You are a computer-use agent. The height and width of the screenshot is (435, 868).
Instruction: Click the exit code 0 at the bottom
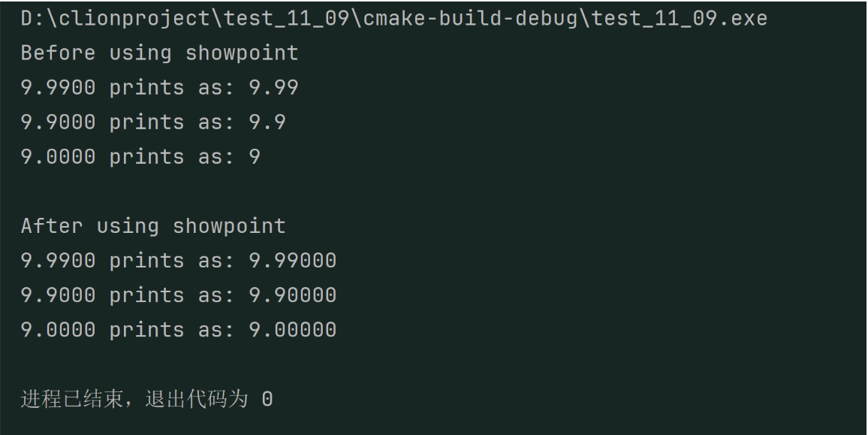[x=267, y=400]
